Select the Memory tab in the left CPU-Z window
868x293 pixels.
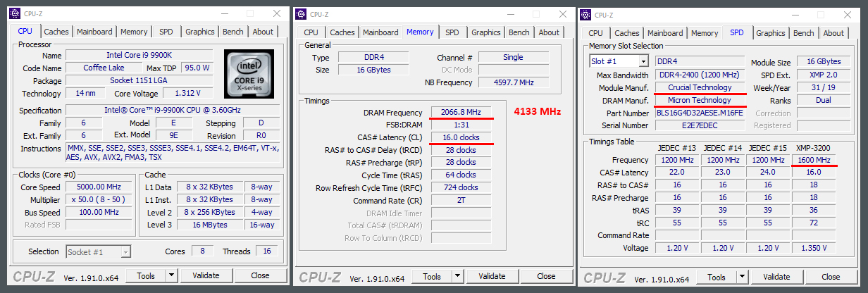[x=134, y=32]
